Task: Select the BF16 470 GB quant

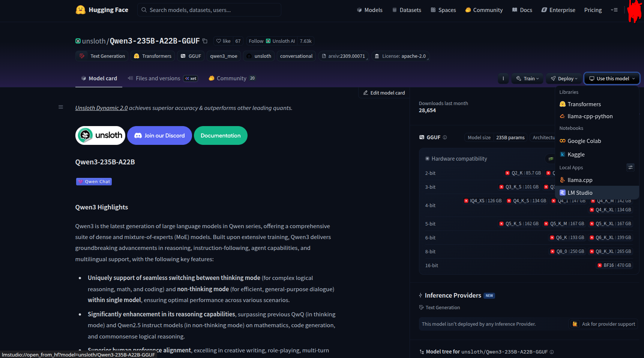Action: coord(614,265)
